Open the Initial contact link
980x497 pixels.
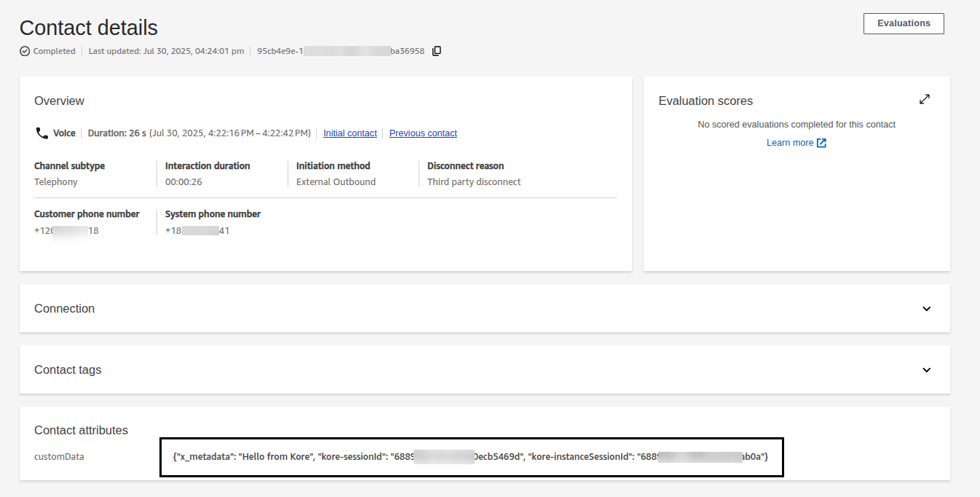point(350,133)
